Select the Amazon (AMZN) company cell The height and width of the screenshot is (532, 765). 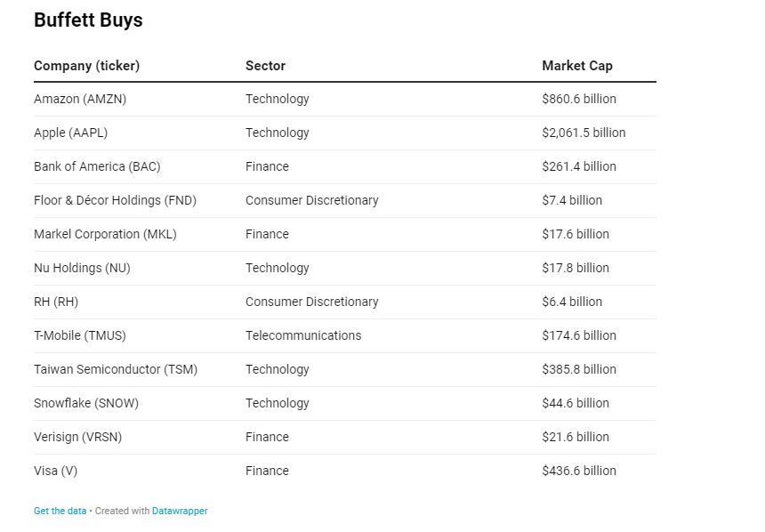(80, 100)
